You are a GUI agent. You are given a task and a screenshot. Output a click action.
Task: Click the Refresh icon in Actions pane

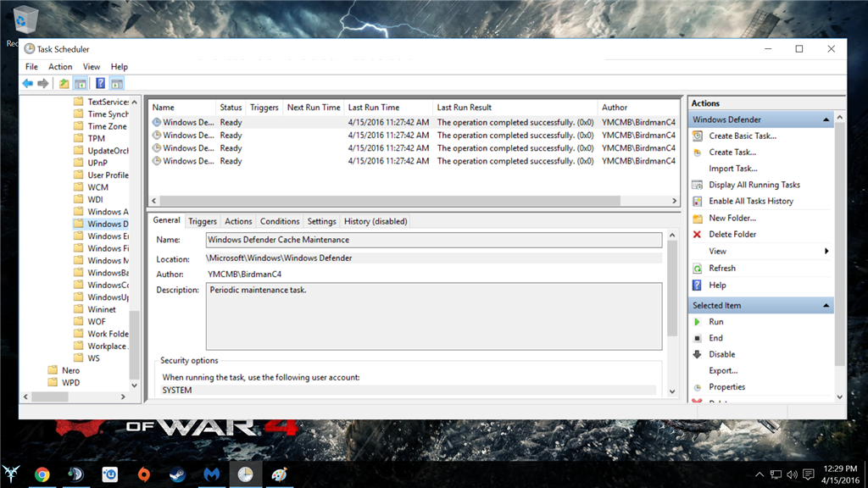click(698, 269)
